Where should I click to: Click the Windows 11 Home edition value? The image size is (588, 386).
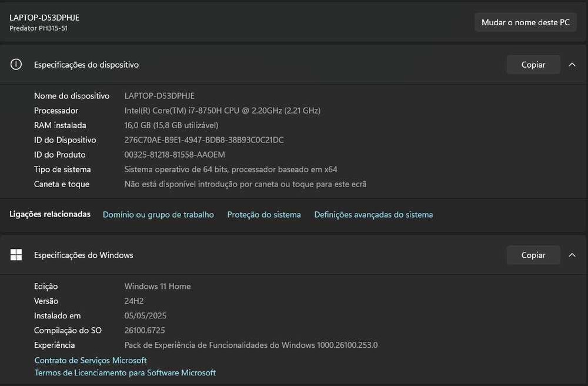[x=158, y=286]
